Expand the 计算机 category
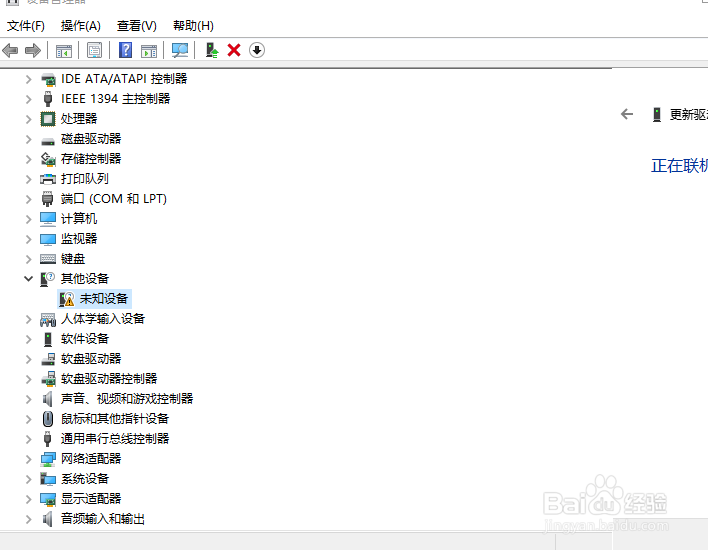The image size is (708, 550). click(28, 219)
